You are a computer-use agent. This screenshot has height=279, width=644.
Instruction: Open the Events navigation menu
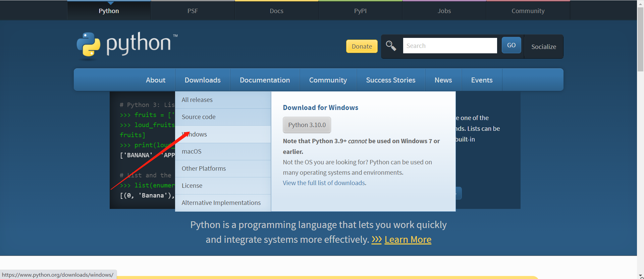click(x=482, y=80)
